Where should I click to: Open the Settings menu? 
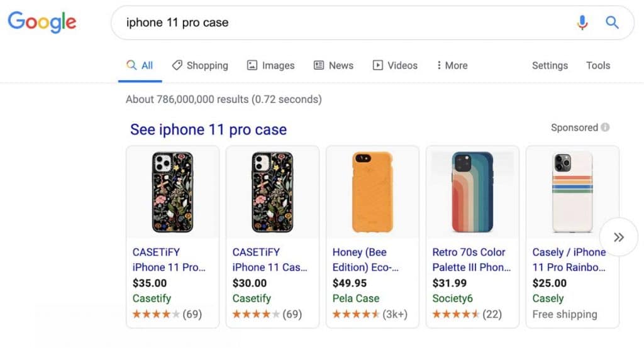(x=550, y=65)
